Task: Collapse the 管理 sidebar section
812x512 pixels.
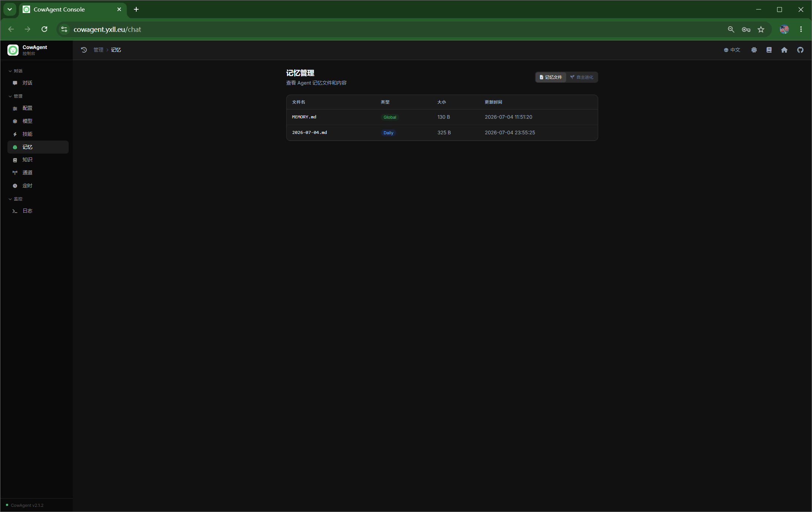Action: 16,96
